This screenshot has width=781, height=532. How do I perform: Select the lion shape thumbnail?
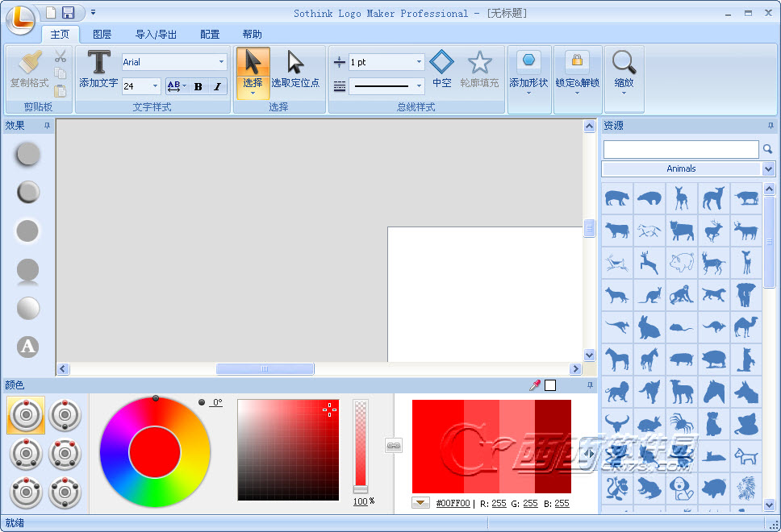coord(617,392)
